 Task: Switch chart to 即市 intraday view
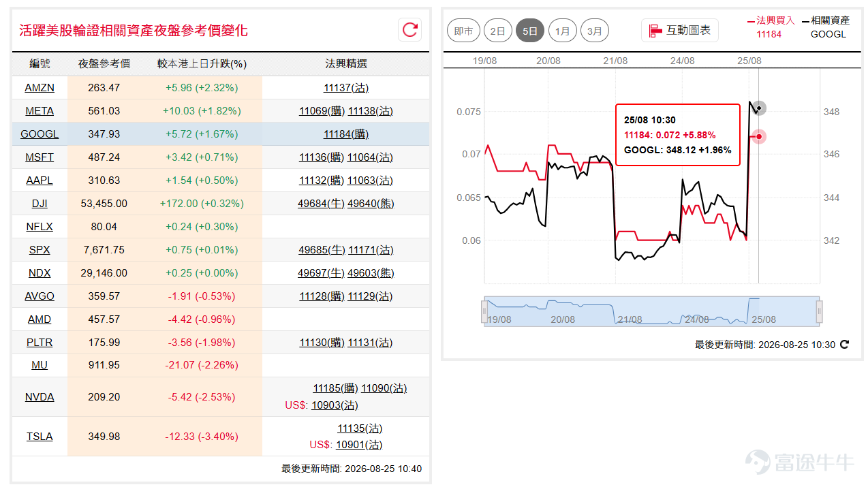click(x=463, y=31)
